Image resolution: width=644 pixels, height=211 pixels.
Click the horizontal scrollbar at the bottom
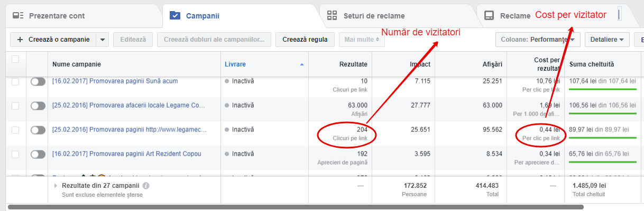(x=295, y=207)
